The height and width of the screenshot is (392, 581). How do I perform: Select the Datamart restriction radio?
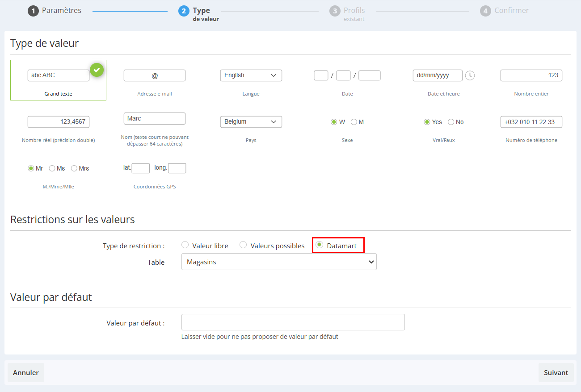(x=319, y=245)
